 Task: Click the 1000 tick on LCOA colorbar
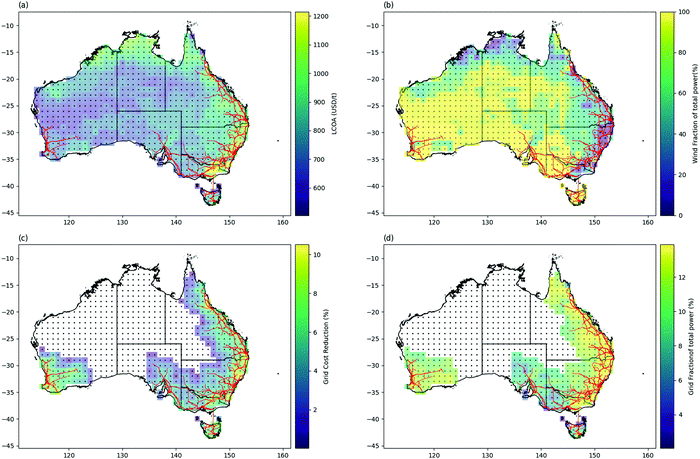click(x=321, y=74)
